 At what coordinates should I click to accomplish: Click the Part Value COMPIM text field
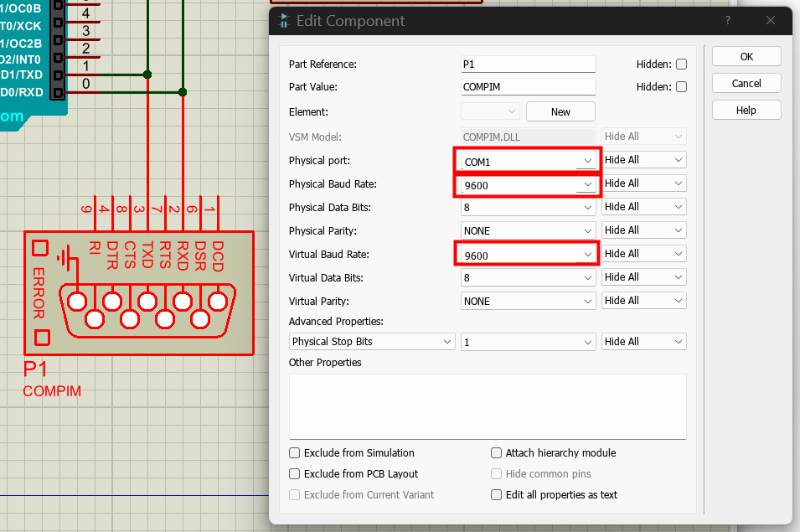(528, 86)
